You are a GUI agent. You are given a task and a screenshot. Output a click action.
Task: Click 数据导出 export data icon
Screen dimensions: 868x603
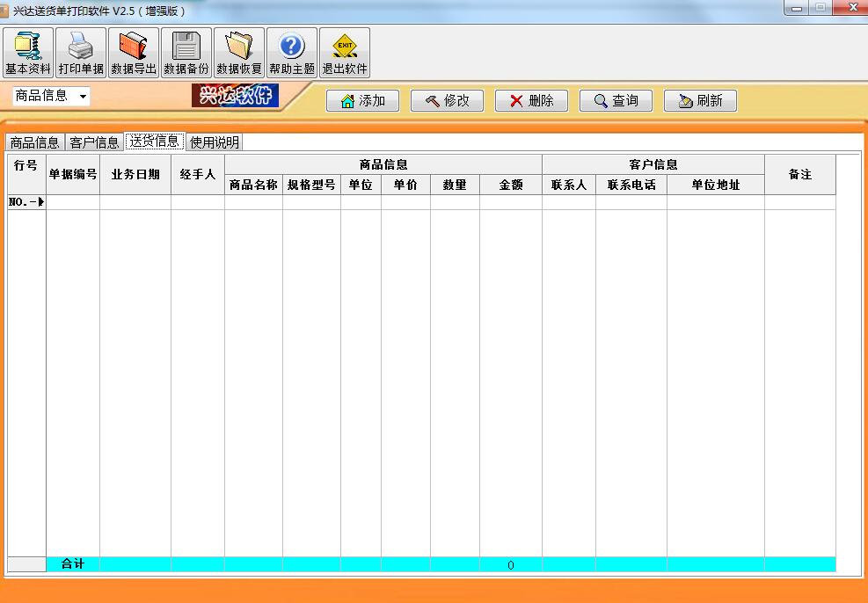[x=134, y=53]
